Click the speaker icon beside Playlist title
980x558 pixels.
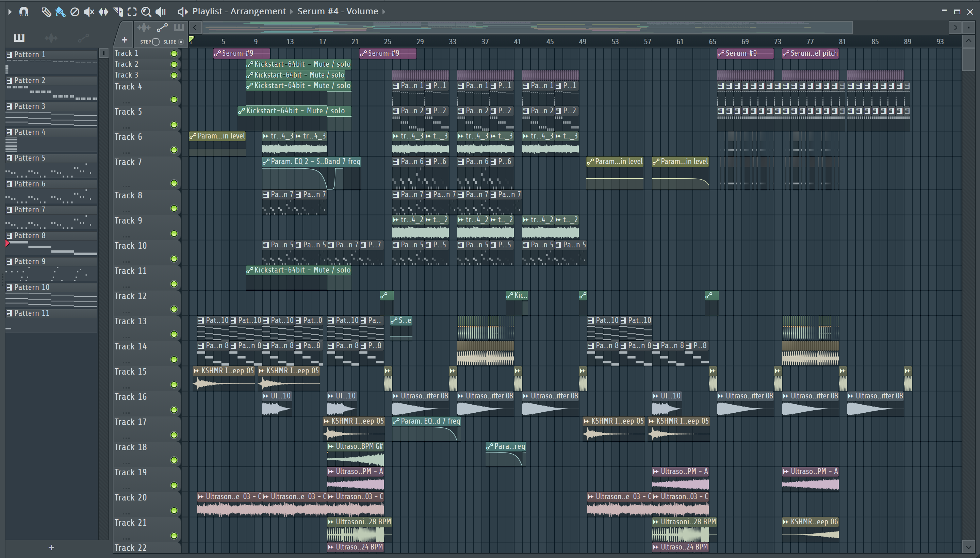pyautogui.click(x=182, y=12)
